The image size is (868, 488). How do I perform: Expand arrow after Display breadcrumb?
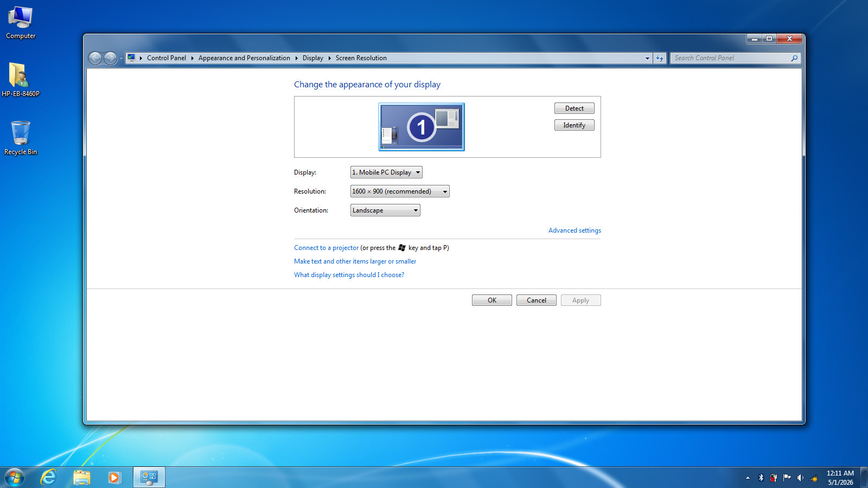tap(329, 58)
